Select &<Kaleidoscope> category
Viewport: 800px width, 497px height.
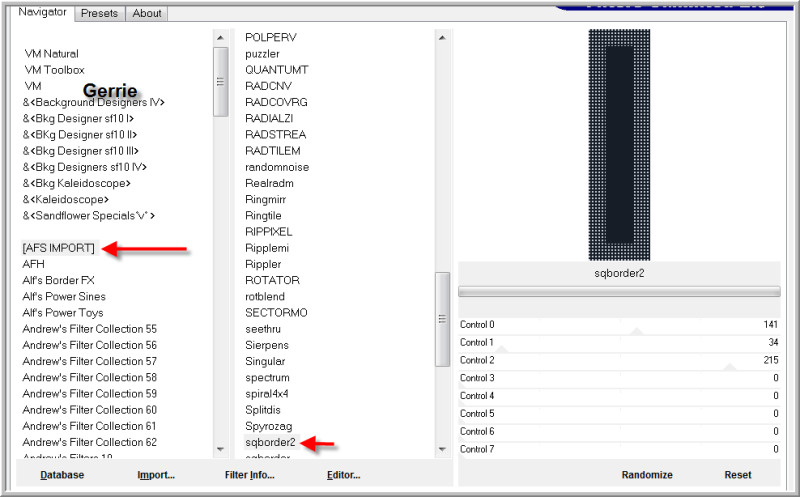click(x=66, y=200)
